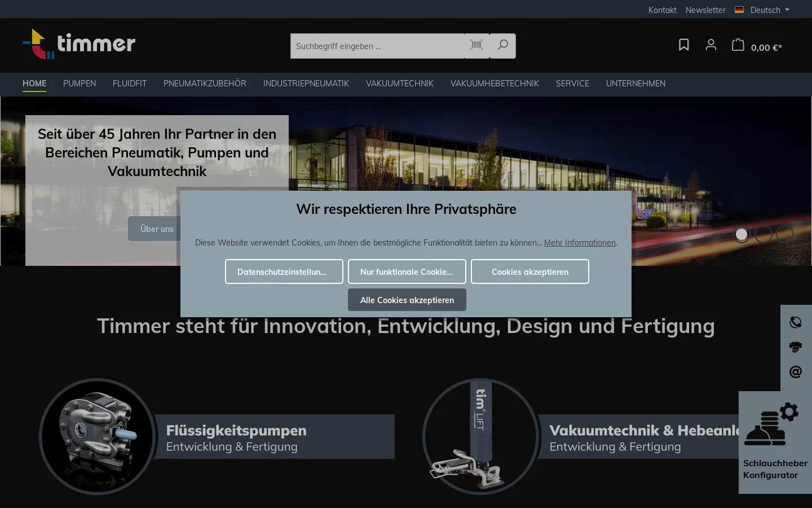The width and height of the screenshot is (812, 508).
Task: Open Datenschutzeinstellungen button
Action: 284,271
